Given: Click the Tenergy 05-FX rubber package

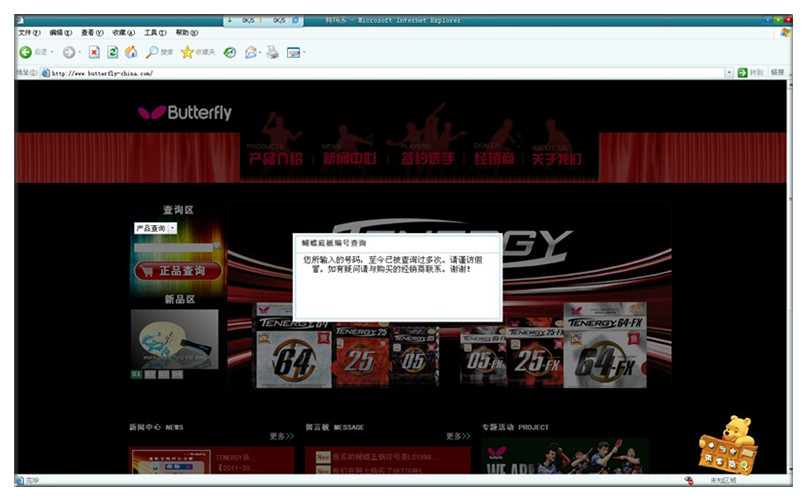Looking at the screenshot, I should tap(482, 356).
